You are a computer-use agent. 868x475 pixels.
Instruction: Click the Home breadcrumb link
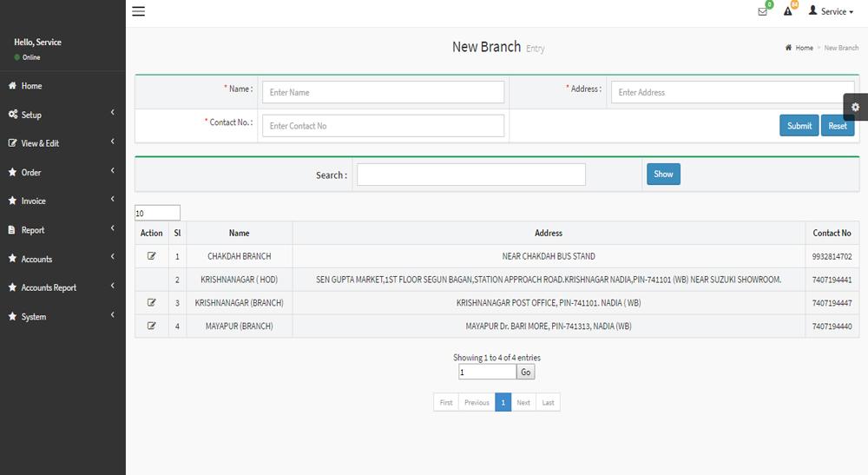click(804, 48)
